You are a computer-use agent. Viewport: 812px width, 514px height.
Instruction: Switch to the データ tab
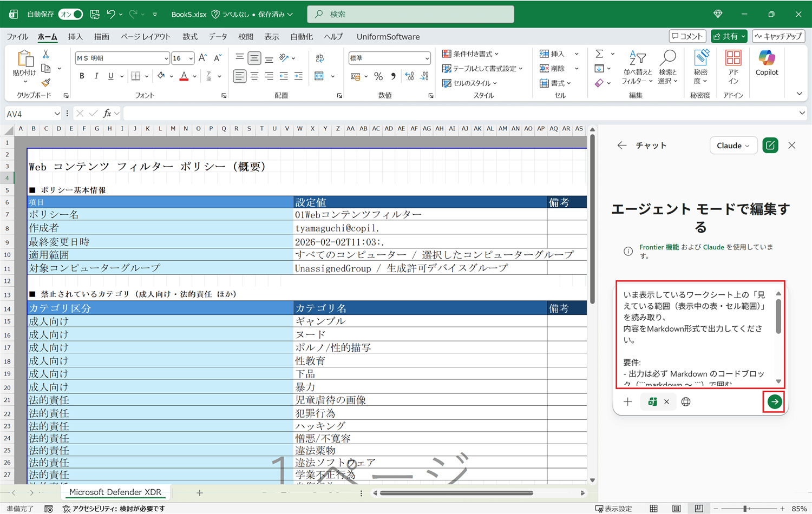point(218,37)
